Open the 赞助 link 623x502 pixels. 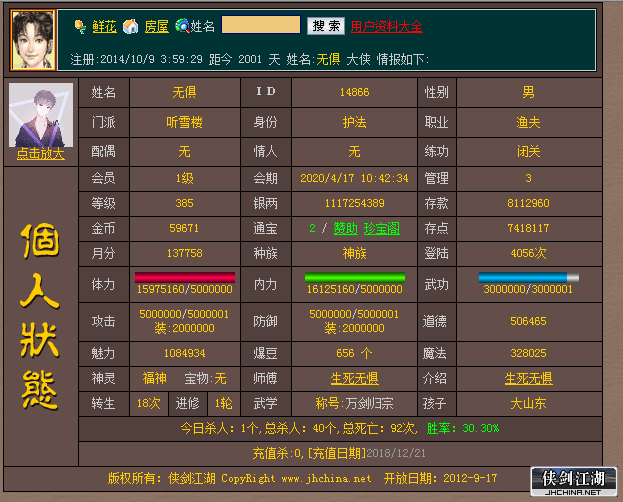[345, 229]
